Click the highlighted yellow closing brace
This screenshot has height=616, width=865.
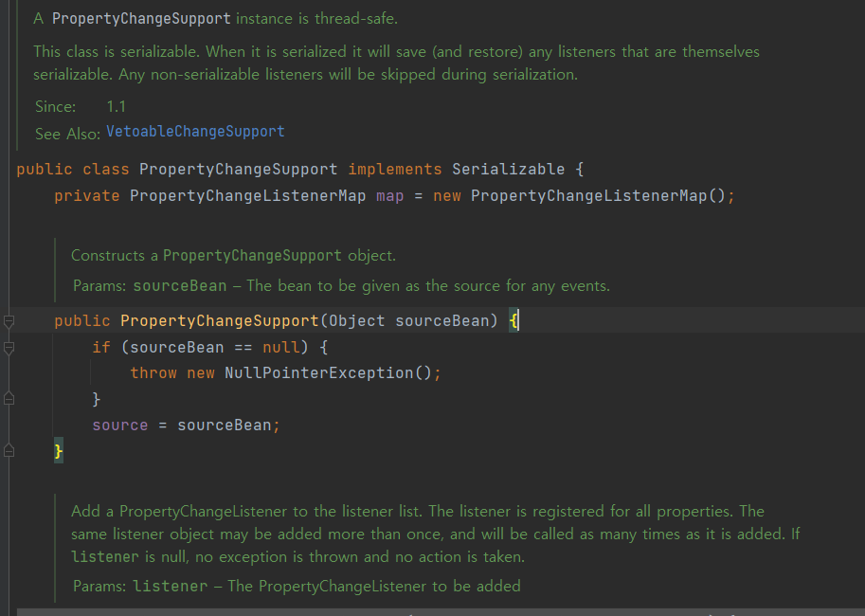click(59, 451)
